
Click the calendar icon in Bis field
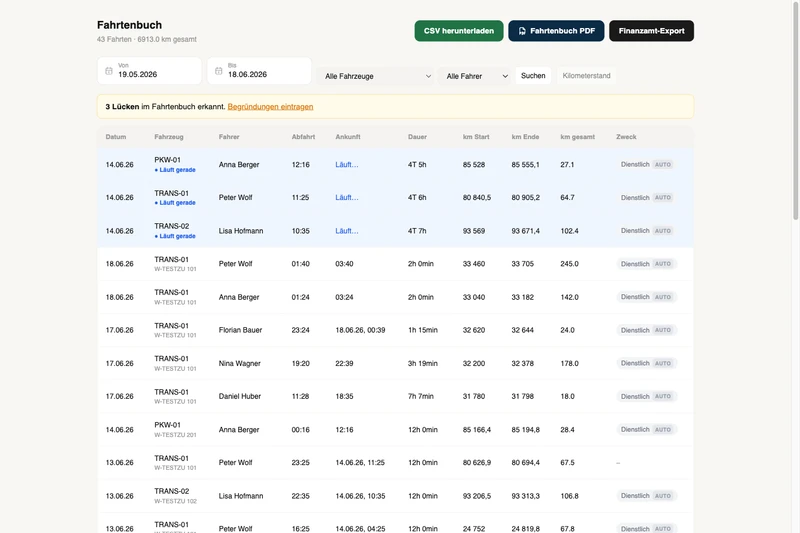218,71
